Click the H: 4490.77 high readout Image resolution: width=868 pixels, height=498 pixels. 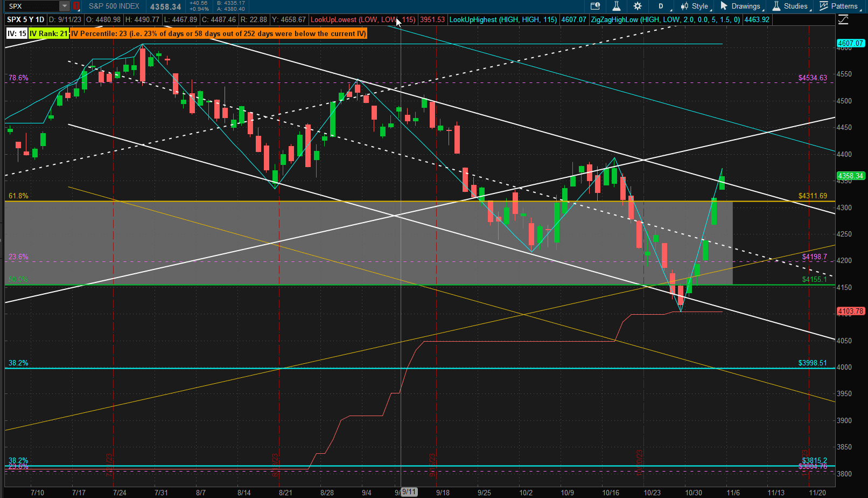click(143, 19)
